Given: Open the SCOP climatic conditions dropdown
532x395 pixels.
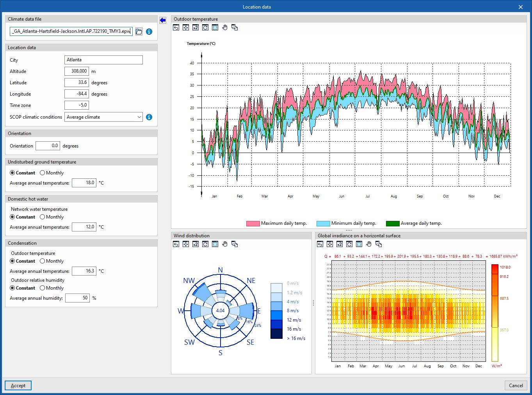Looking at the screenshot, I should coord(103,117).
